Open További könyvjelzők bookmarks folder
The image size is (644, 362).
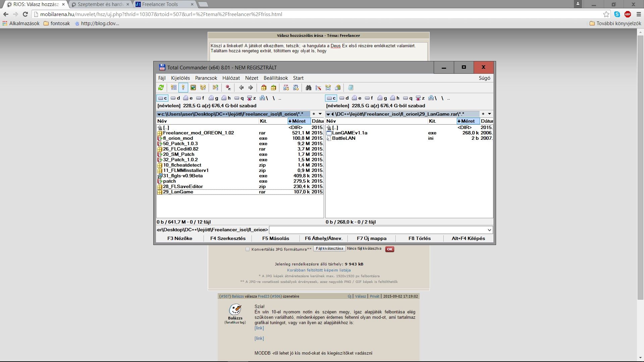[615, 23]
